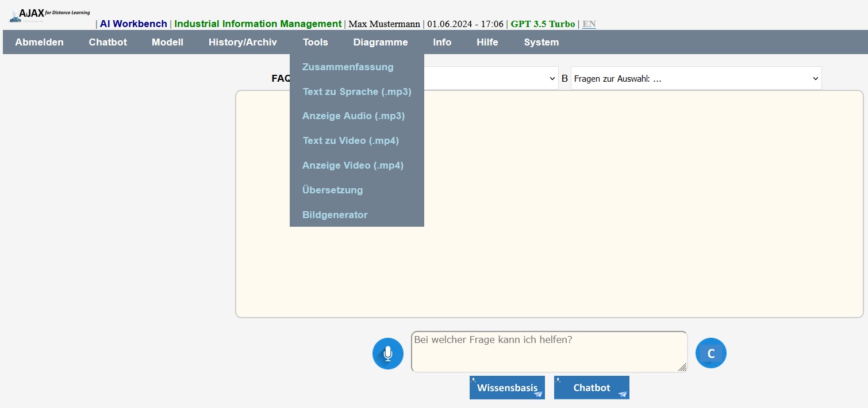Open the 'Fragen zur Auswahl' dropdown

[x=696, y=79]
